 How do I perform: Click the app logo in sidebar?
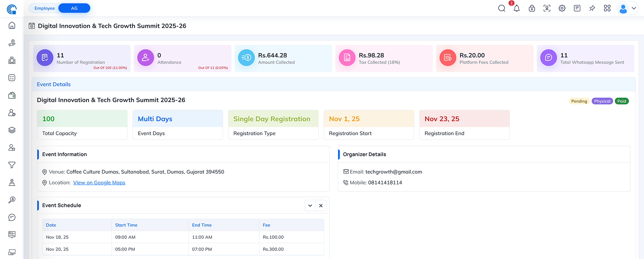[12, 9]
